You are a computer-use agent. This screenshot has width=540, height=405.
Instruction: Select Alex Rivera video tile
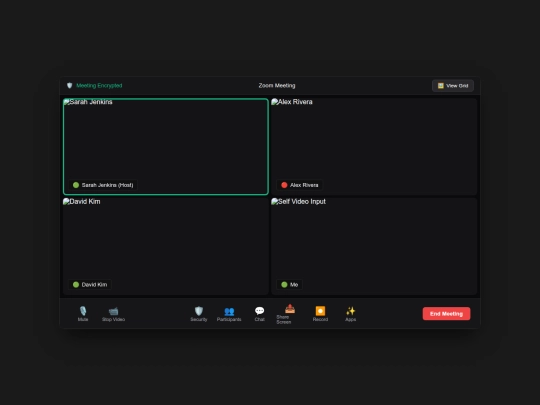374,147
